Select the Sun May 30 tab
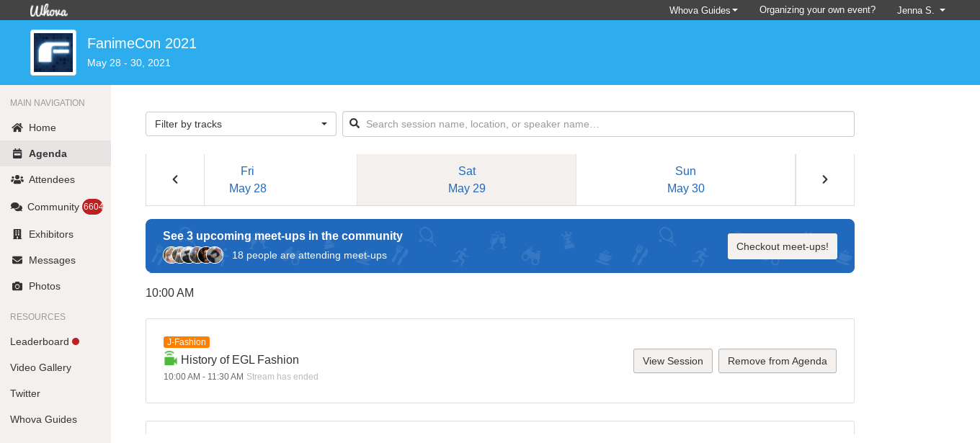 point(686,179)
